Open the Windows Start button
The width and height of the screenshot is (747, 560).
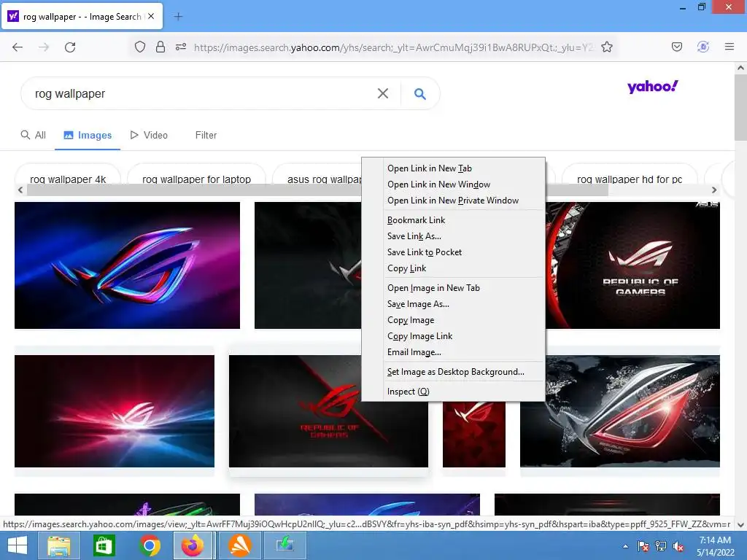click(18, 545)
